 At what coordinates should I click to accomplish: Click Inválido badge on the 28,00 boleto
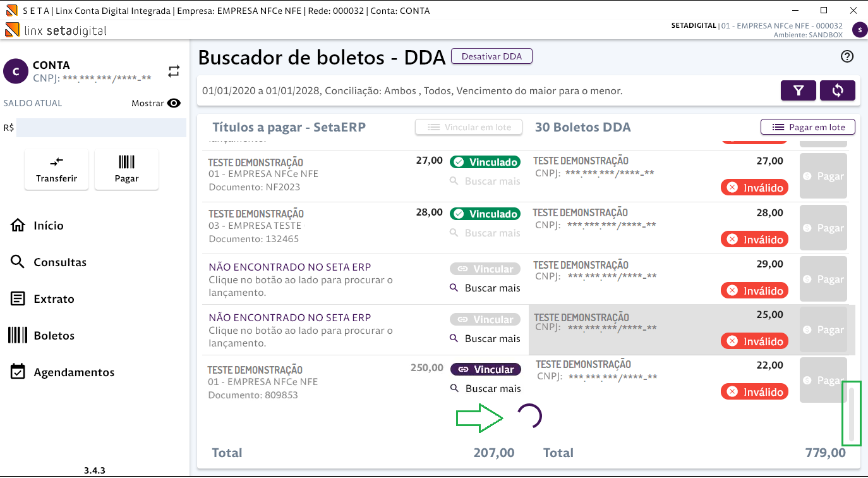click(x=755, y=240)
